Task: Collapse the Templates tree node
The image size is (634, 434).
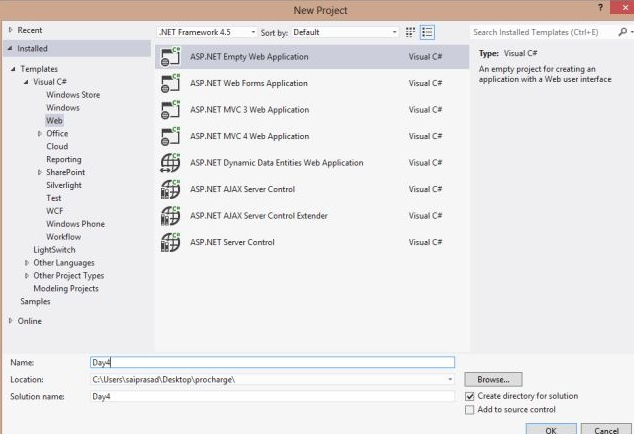Action: (13, 69)
